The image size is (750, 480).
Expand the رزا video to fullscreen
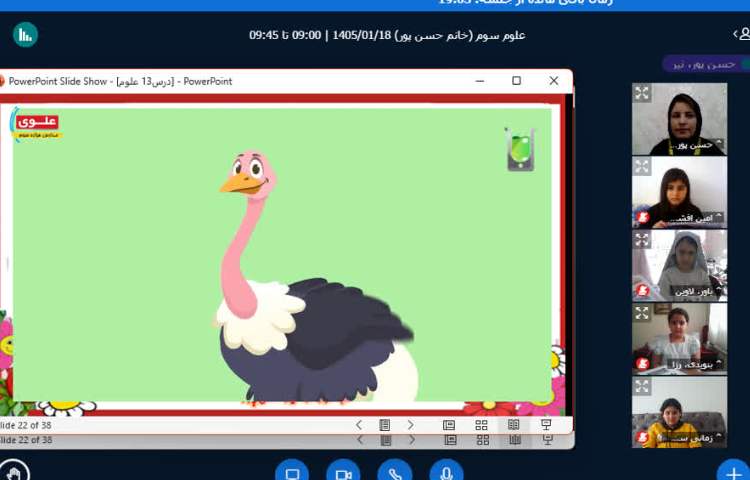pos(642,313)
